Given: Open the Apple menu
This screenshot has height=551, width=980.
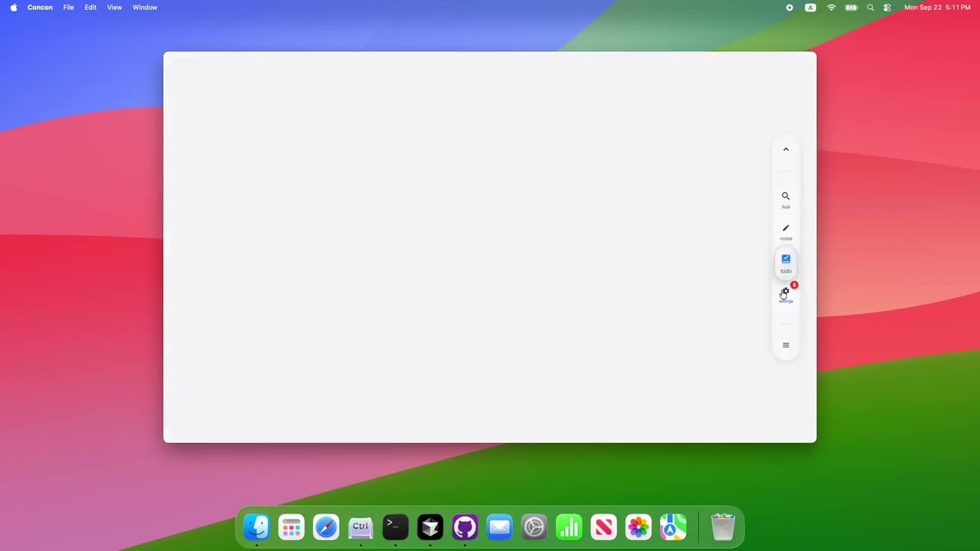Looking at the screenshot, I should [x=13, y=8].
